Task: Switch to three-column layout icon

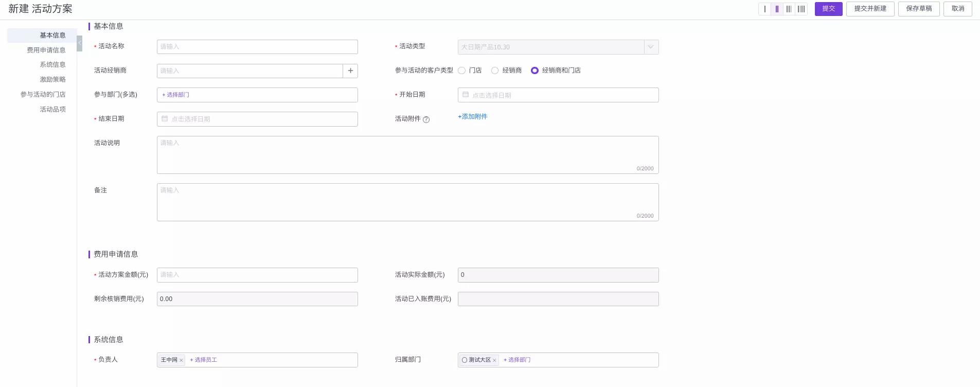Action: [789, 9]
